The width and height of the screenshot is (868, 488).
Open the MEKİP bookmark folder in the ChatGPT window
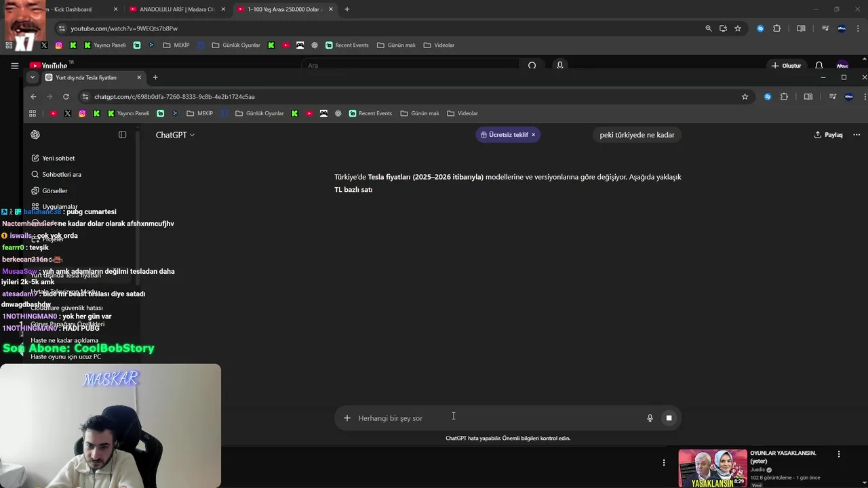199,113
